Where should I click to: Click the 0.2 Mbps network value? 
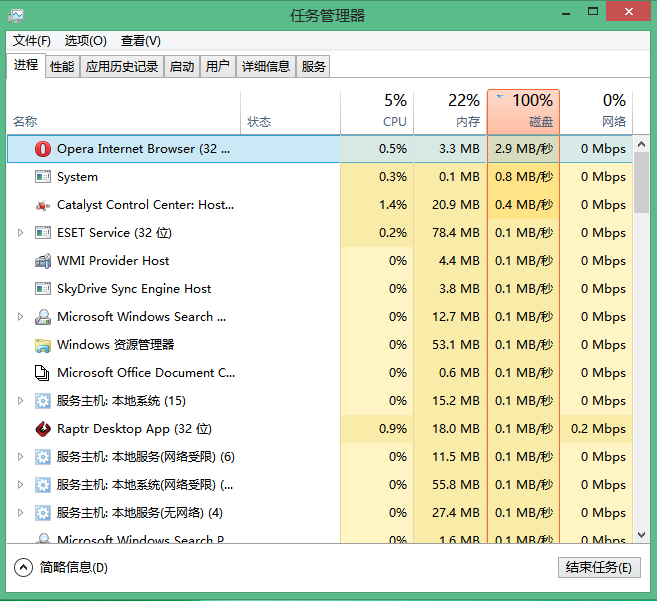tap(598, 429)
